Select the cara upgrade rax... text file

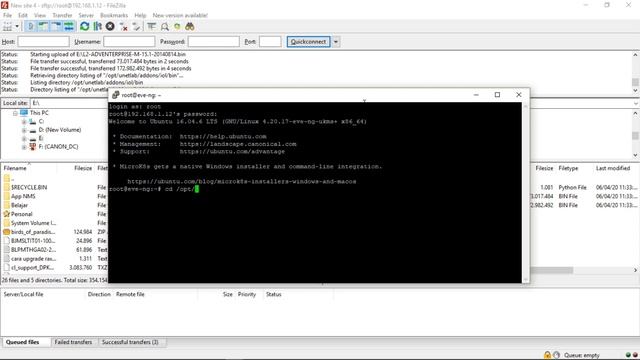[33, 259]
